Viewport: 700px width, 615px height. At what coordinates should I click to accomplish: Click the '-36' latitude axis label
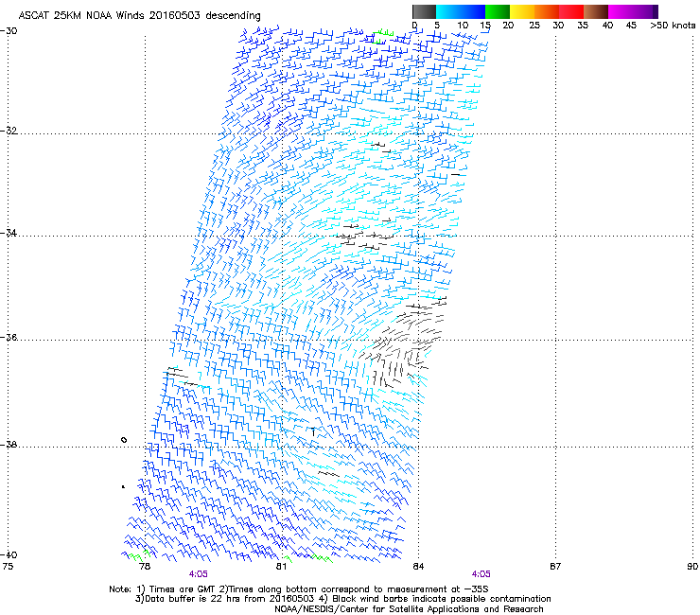tap(9, 337)
